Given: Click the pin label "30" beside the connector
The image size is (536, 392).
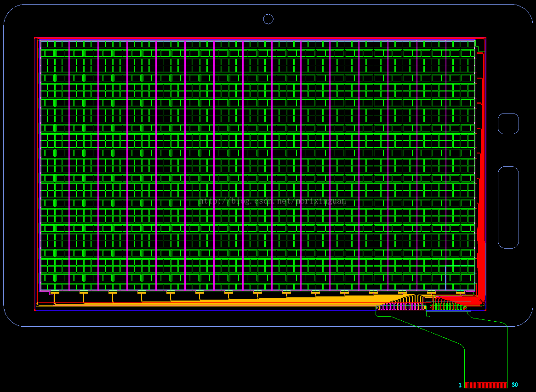Looking at the screenshot, I should [514, 385].
